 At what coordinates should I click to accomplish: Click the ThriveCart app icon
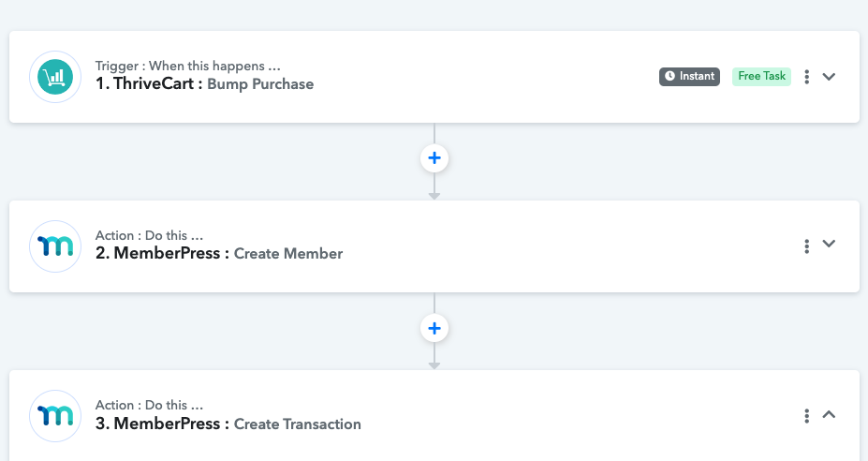pyautogui.click(x=55, y=77)
